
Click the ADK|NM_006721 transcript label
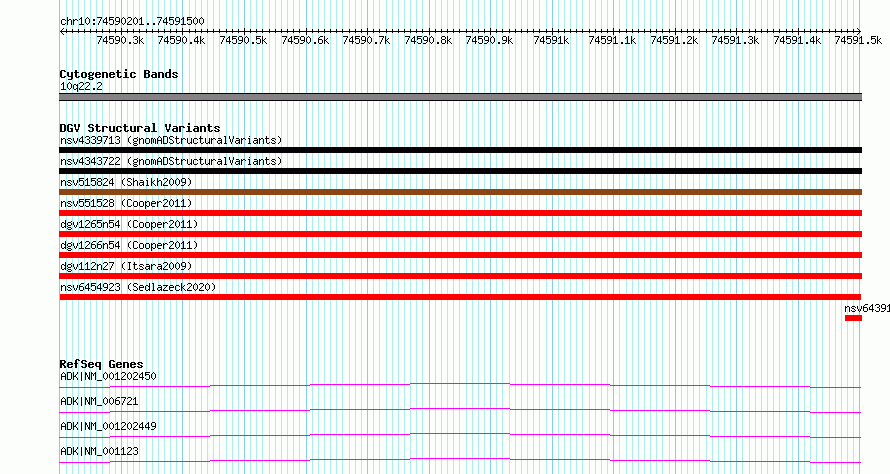pos(99,401)
